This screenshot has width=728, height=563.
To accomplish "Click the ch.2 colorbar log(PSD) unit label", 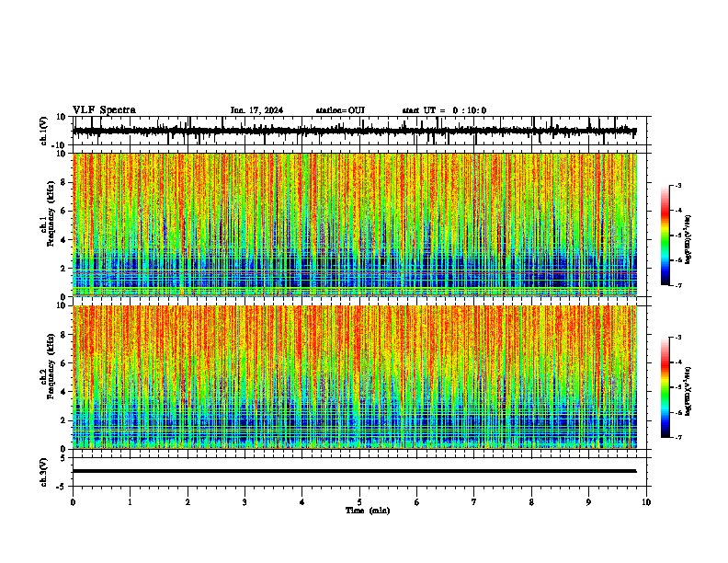I will pos(688,391).
